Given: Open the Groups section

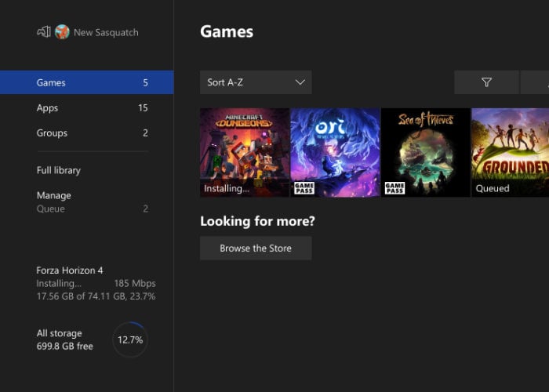Looking at the screenshot, I should click(92, 133).
